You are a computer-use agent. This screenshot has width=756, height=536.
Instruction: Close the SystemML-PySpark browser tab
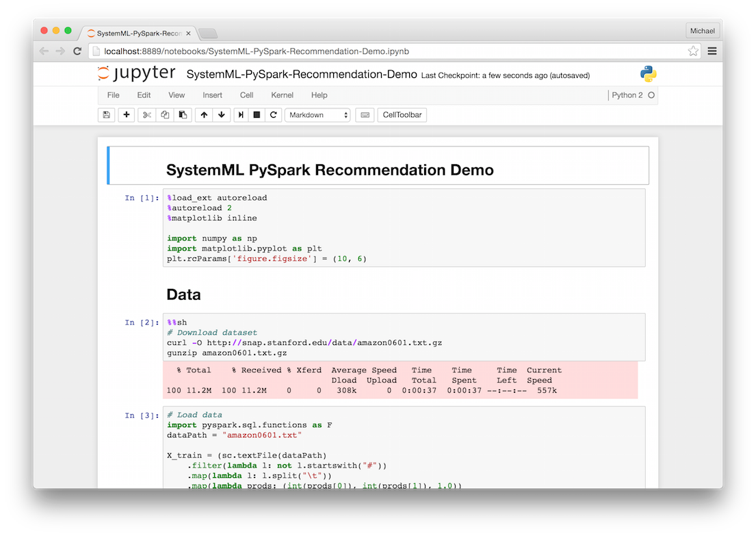pos(188,34)
